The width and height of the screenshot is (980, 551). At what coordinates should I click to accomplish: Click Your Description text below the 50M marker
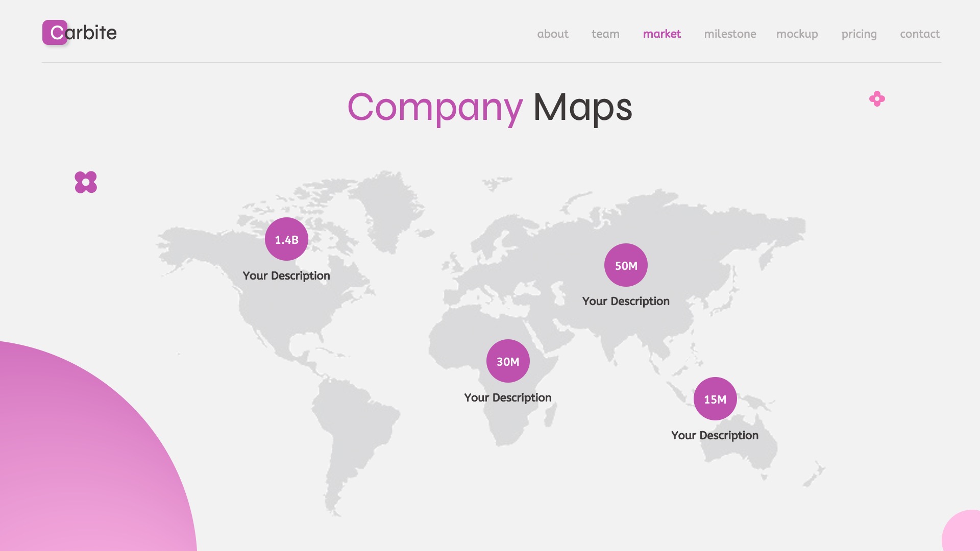coord(626,301)
